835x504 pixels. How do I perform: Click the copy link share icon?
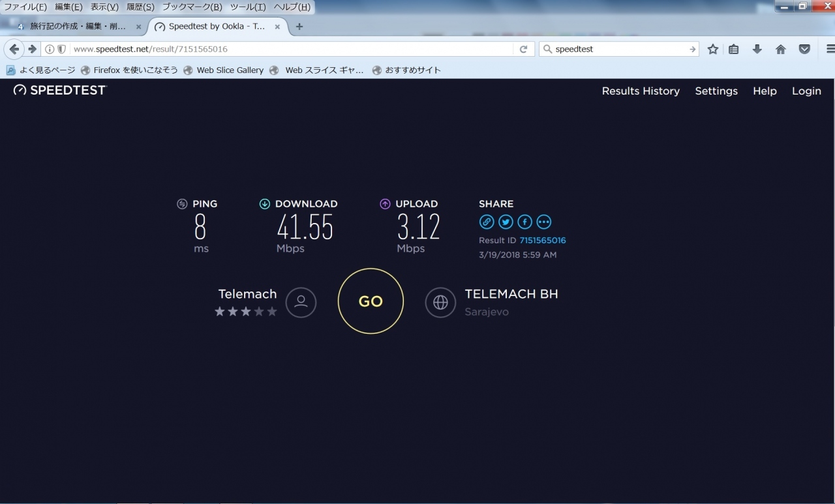click(x=486, y=222)
